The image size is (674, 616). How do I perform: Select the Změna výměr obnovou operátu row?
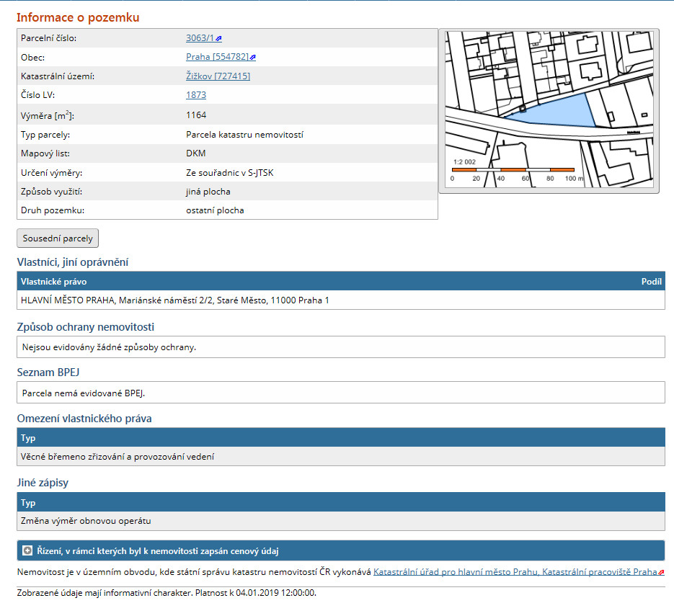87,521
